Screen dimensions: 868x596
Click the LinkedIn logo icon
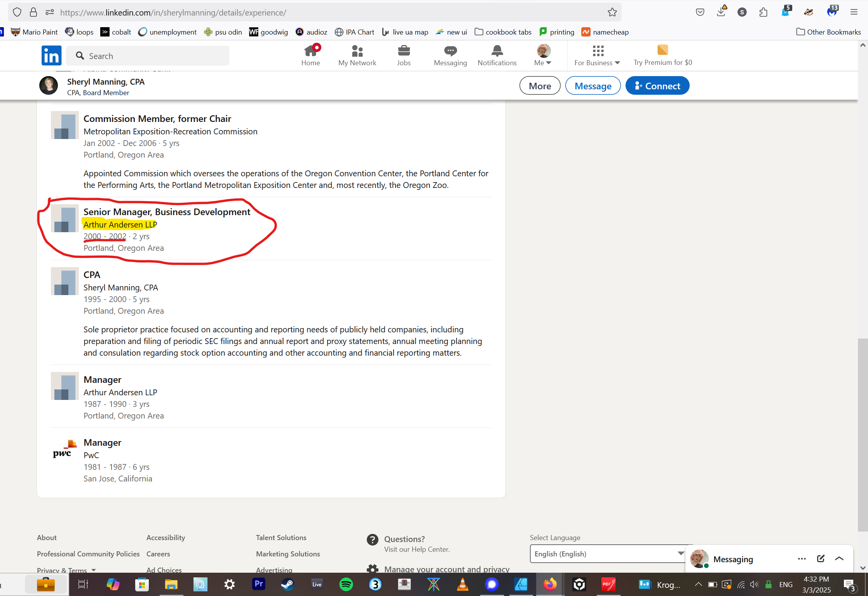pyautogui.click(x=51, y=56)
